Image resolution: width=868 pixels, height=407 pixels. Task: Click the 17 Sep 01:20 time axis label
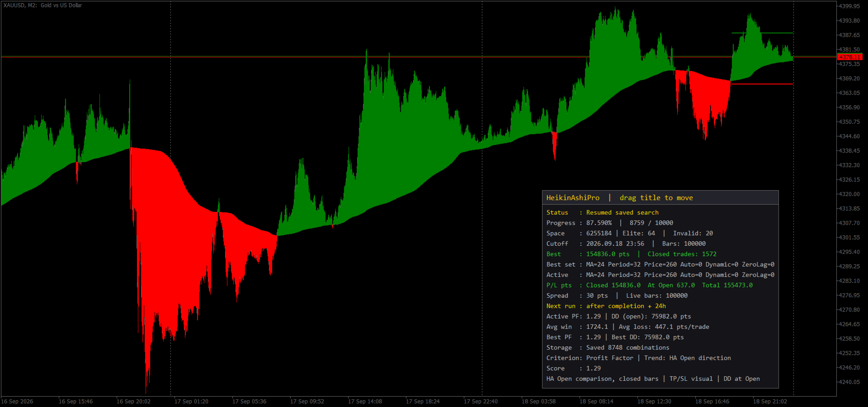tap(191, 401)
